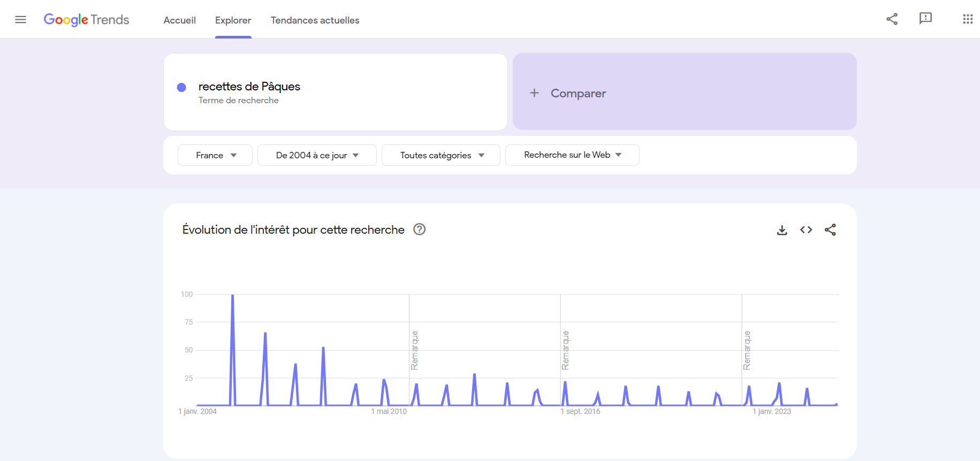Viewport: 980px width, 461px height.
Task: Open the 'De 2004 à ce jour' date dropdown
Action: [317, 155]
